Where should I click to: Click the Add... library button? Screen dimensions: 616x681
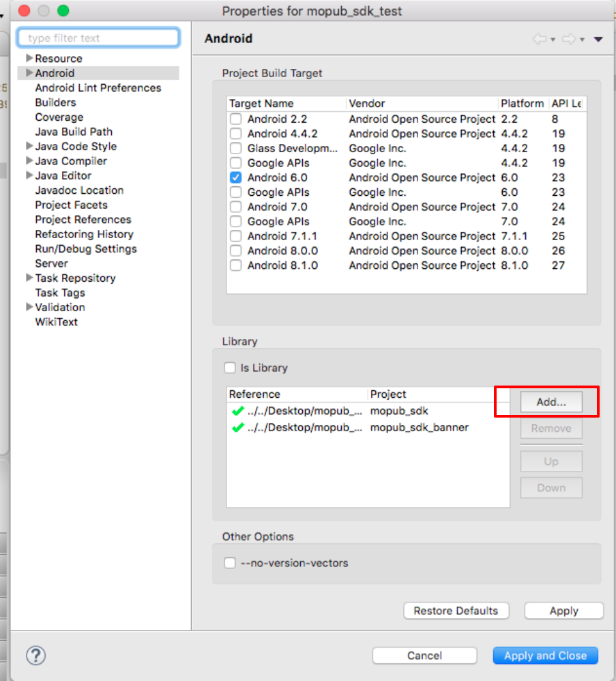pos(551,402)
